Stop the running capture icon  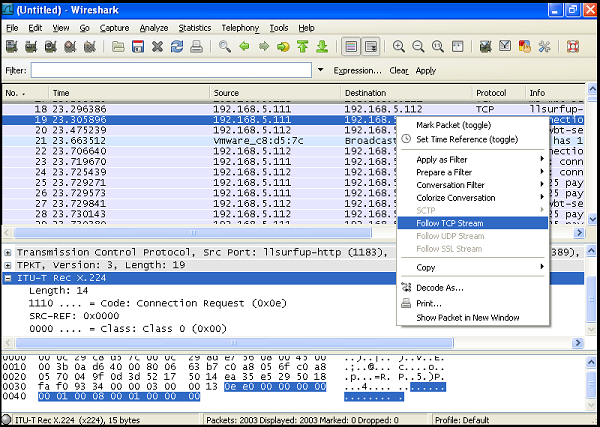(70, 47)
